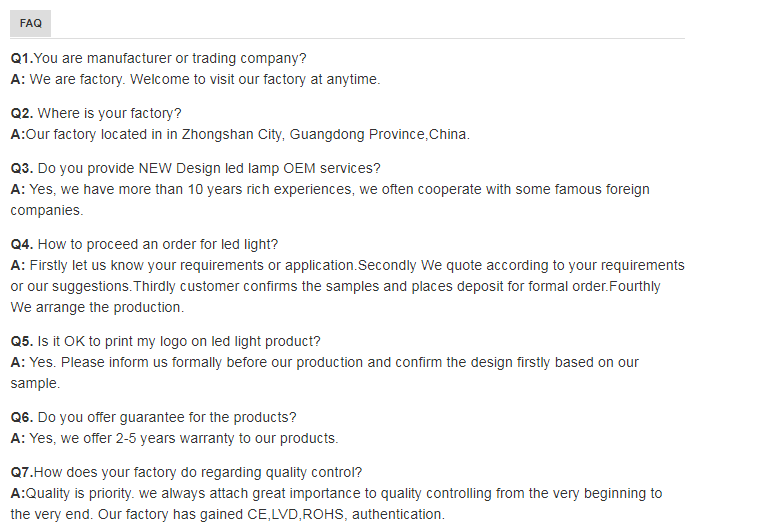Click the question about OEM services
The image size is (777, 532).
pyautogui.click(x=210, y=167)
